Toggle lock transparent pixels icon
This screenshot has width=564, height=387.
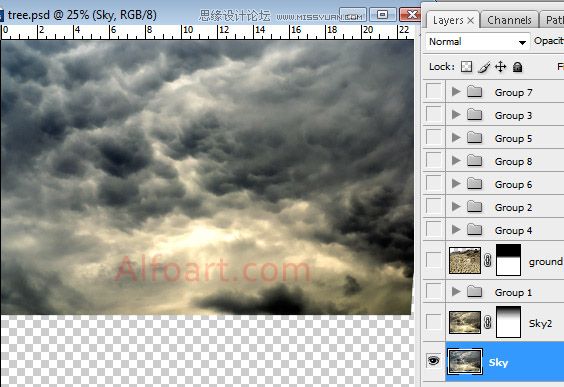[467, 67]
